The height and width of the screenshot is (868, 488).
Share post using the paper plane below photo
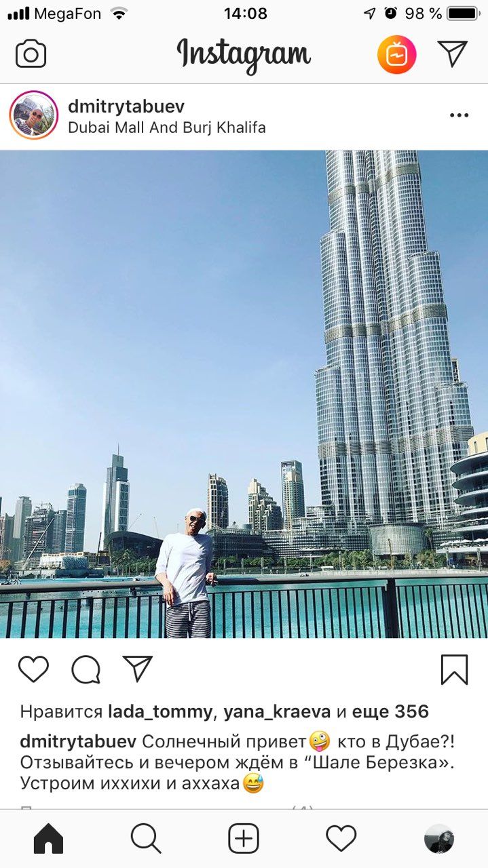(138, 669)
